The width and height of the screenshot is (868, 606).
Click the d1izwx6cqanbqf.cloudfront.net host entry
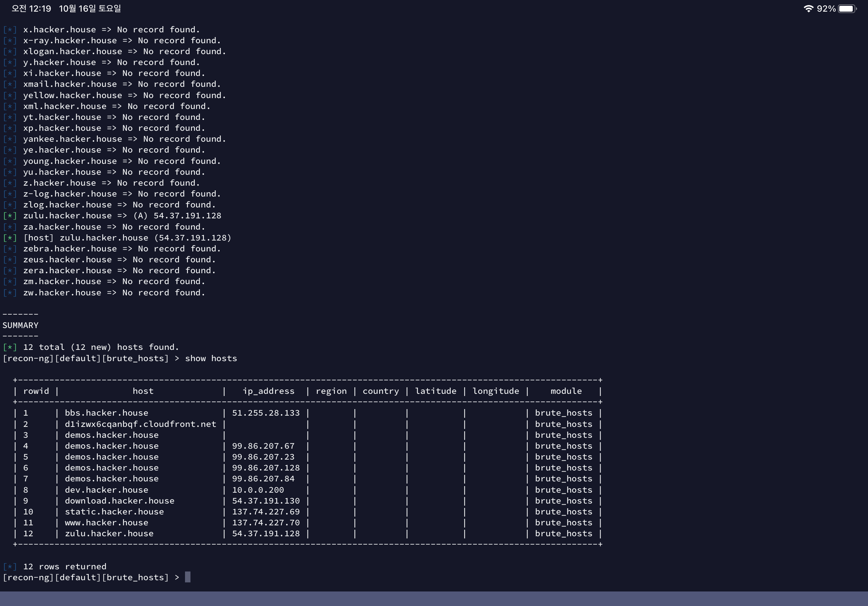click(x=140, y=424)
